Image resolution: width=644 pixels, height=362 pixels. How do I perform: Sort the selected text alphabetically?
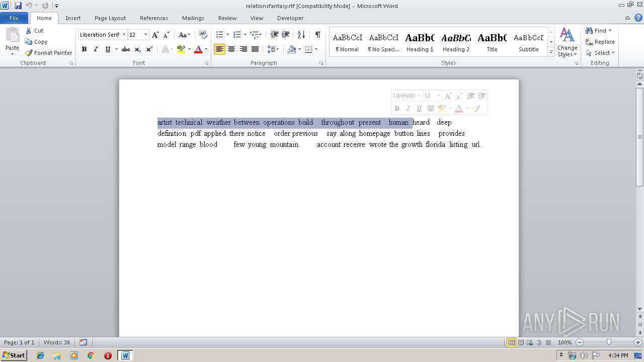[301, 35]
